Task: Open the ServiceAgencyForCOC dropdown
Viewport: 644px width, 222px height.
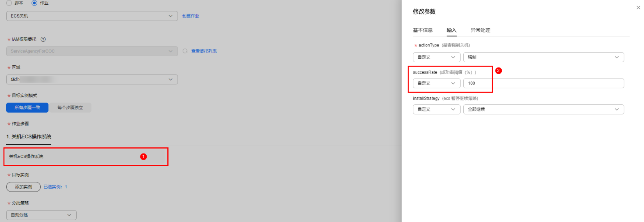Action: (92, 51)
